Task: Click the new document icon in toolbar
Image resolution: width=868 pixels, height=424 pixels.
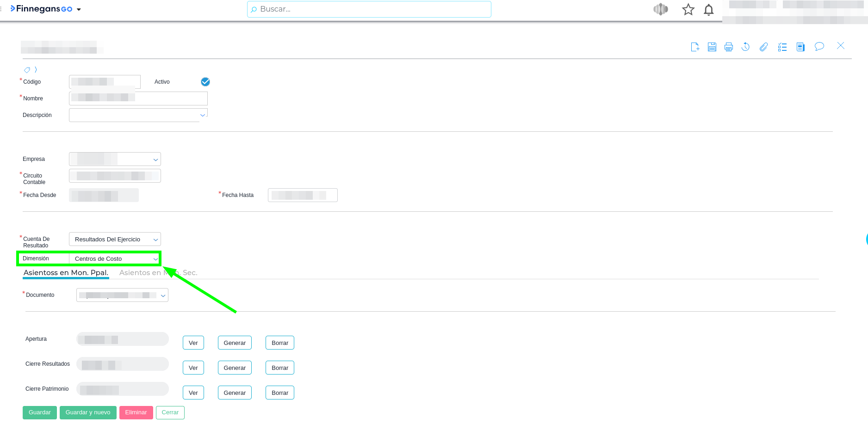Action: pos(695,47)
